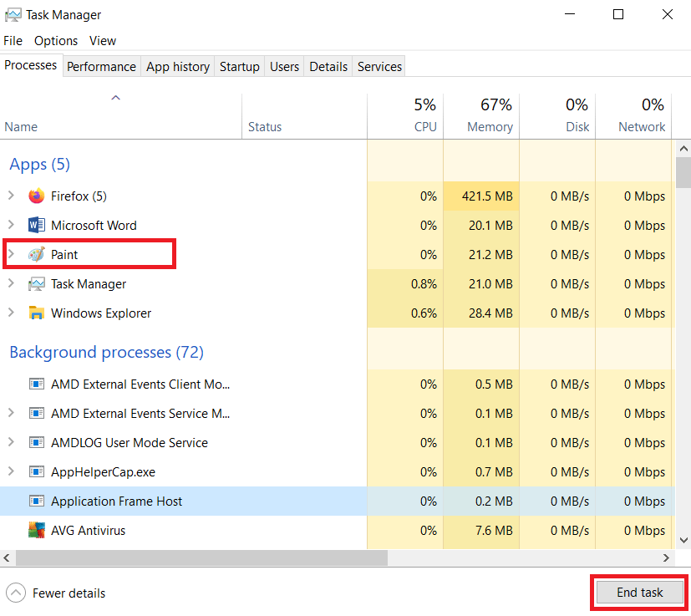Viewport: 691px width, 616px height.
Task: Open the Options menu
Action: pos(56,41)
